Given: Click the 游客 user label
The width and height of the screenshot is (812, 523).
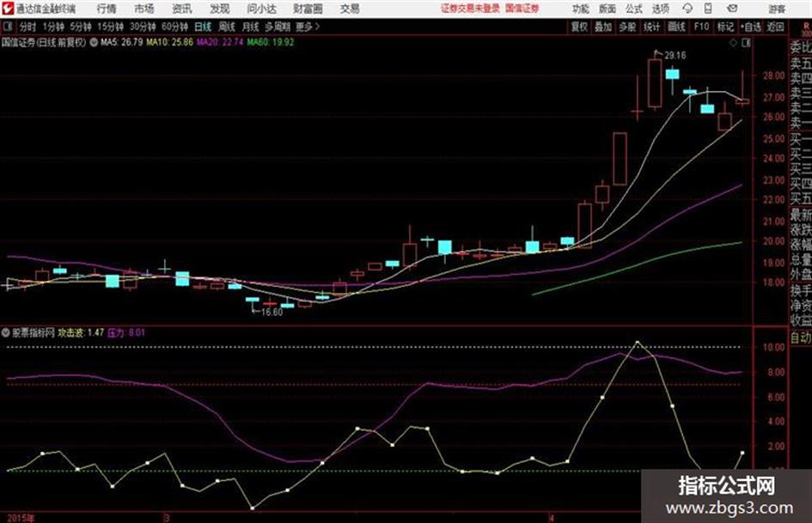Looking at the screenshot, I should (776, 9).
